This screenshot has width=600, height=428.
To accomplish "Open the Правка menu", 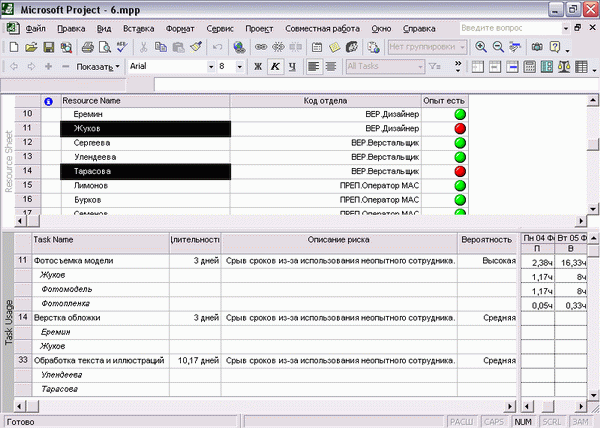I will [x=71, y=29].
